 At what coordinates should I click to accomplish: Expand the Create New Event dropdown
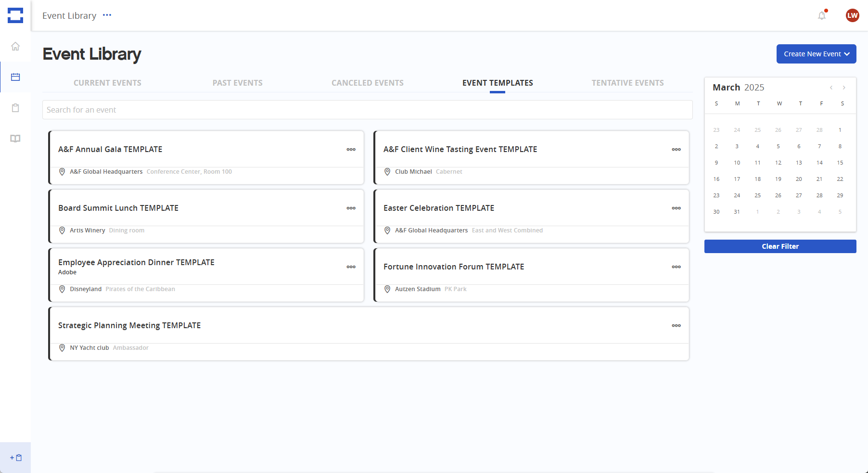pos(816,54)
